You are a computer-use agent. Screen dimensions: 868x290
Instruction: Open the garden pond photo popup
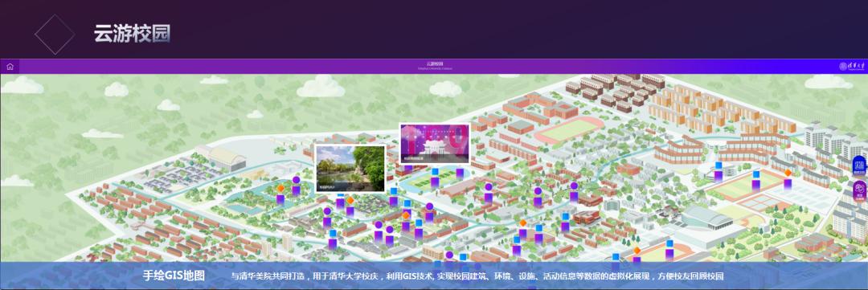click(350, 168)
